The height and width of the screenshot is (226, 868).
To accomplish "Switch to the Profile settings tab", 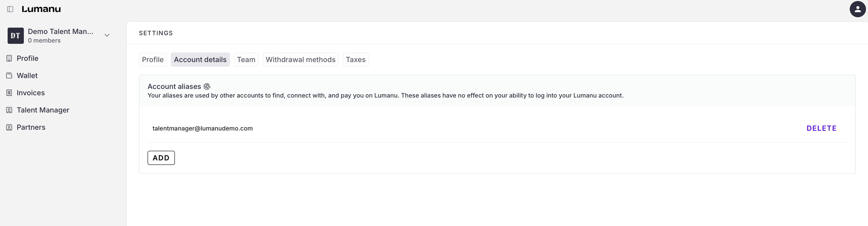I will pos(153,60).
